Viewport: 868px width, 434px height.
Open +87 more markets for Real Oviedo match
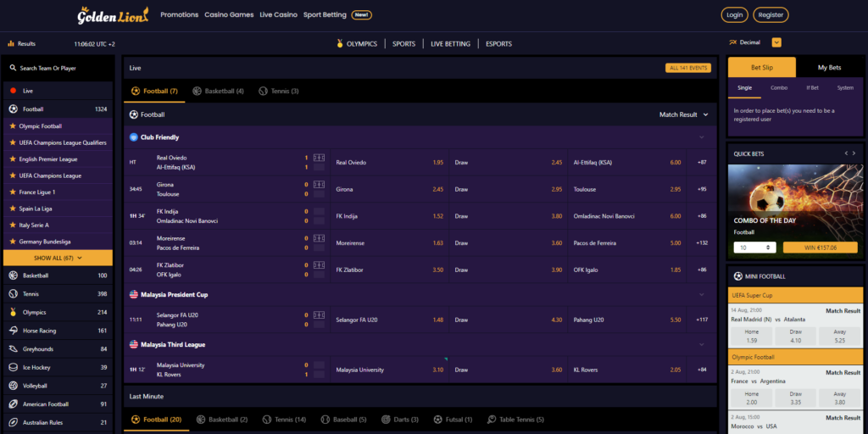tap(702, 162)
